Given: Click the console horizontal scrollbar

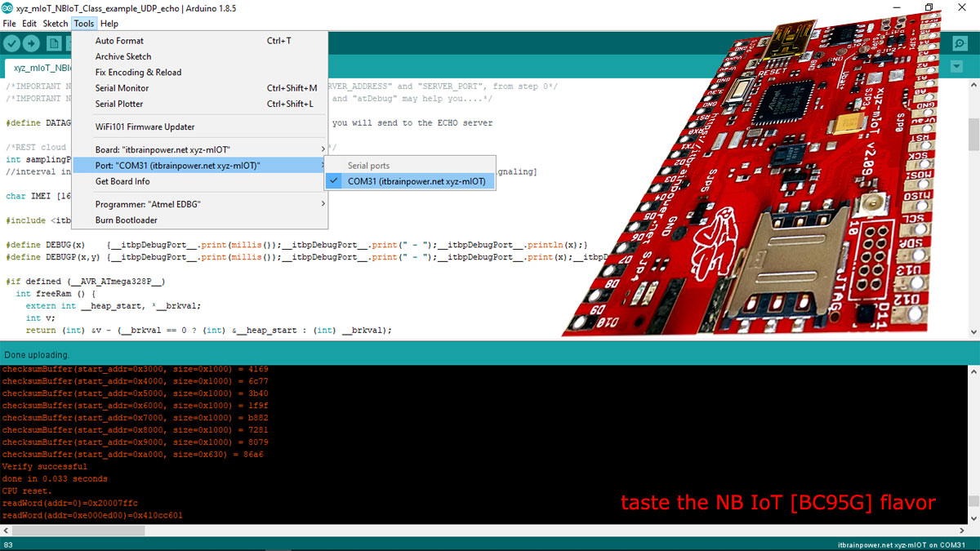Looking at the screenshot, I should pos(408,530).
